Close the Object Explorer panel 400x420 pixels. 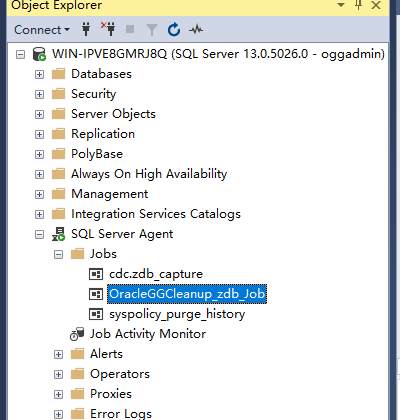tap(376, 5)
